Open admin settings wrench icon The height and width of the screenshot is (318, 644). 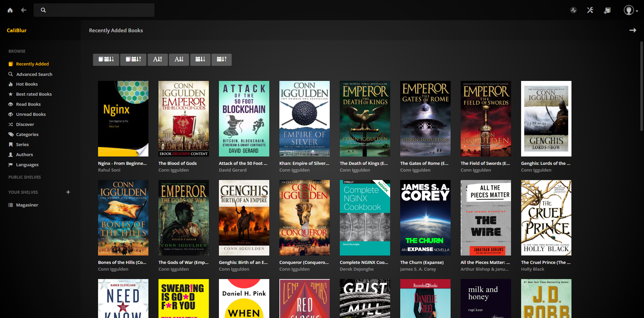(x=590, y=10)
